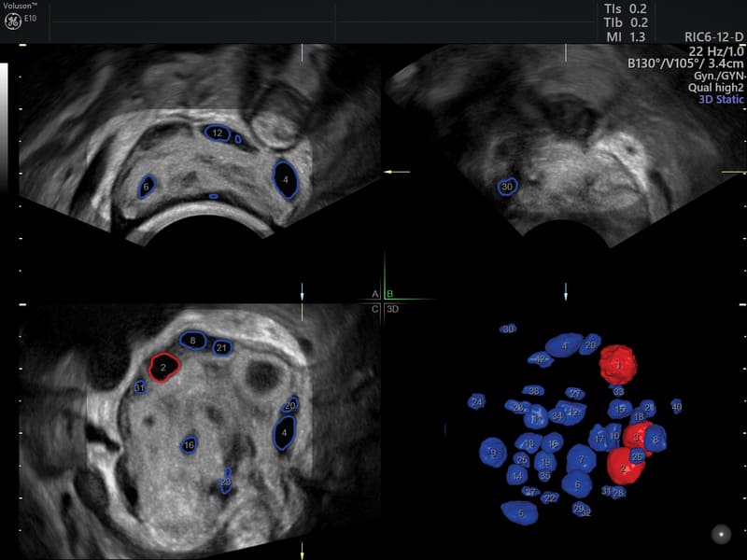This screenshot has height=560, width=747.
Task: Select the 3D quadrant label
Action: click(393, 307)
